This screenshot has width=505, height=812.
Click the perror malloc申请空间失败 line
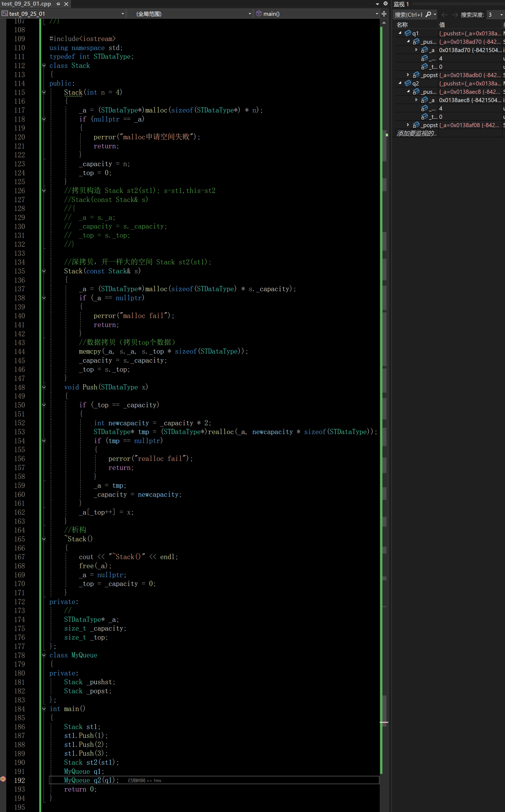click(147, 137)
